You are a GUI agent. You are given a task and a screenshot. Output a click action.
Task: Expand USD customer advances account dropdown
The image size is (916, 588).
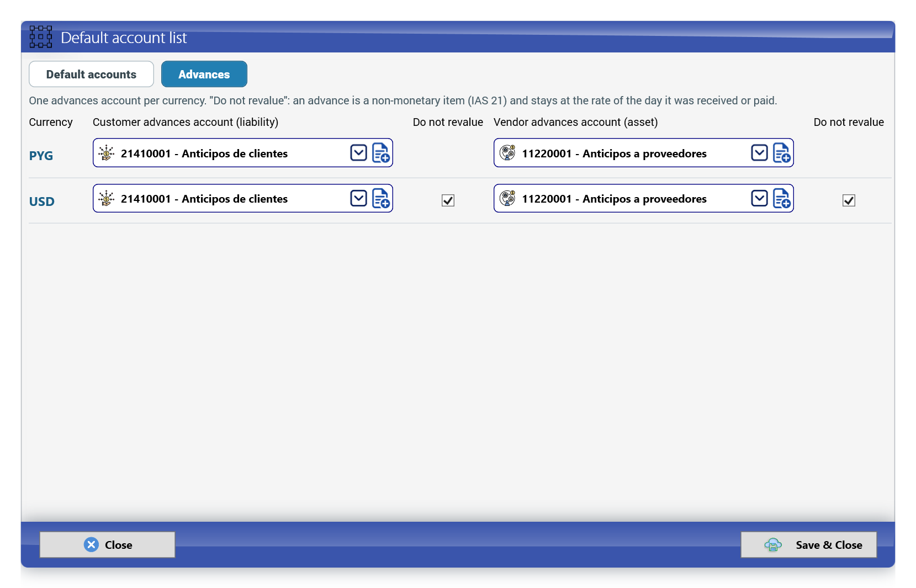(x=359, y=198)
